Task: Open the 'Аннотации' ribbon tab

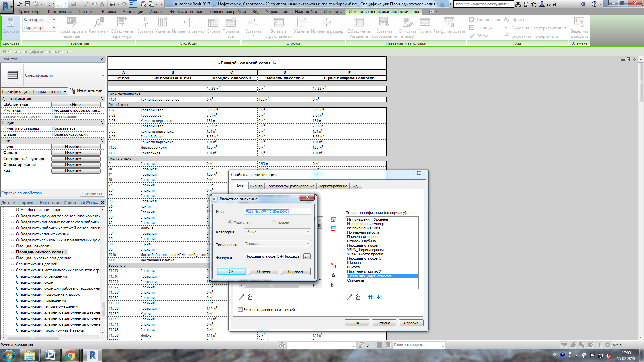Action: [133, 12]
